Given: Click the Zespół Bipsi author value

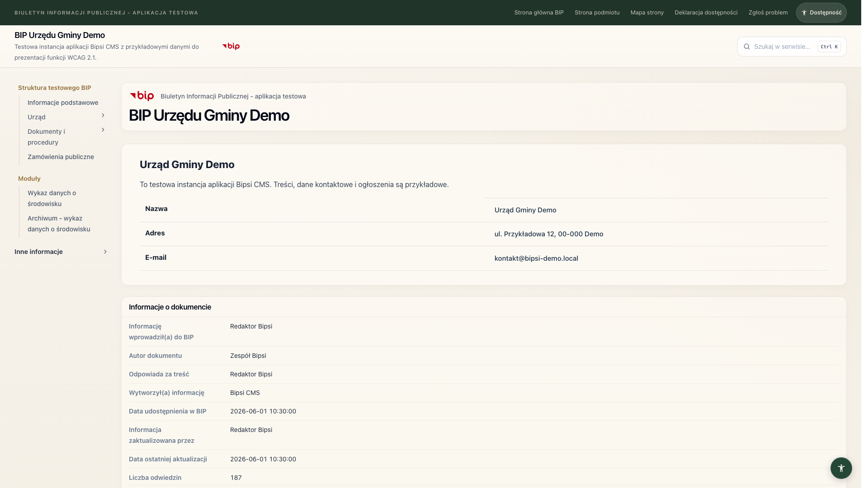Looking at the screenshot, I should (248, 356).
